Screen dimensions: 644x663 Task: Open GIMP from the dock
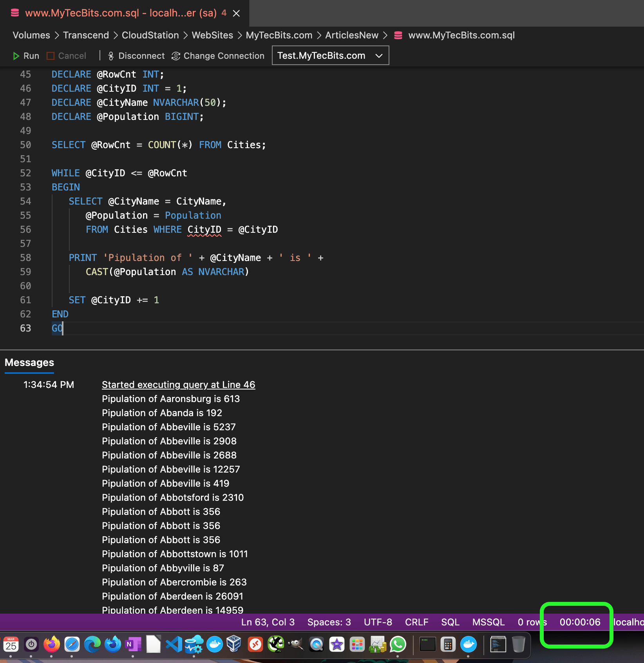pyautogui.click(x=295, y=644)
